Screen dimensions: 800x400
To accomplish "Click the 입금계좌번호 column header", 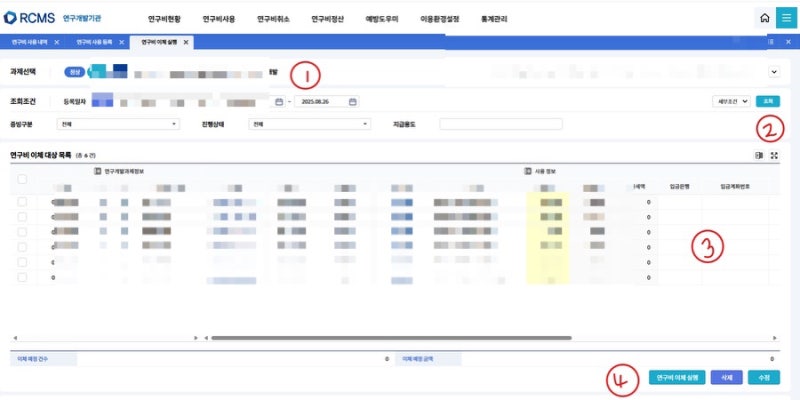I will [x=734, y=187].
